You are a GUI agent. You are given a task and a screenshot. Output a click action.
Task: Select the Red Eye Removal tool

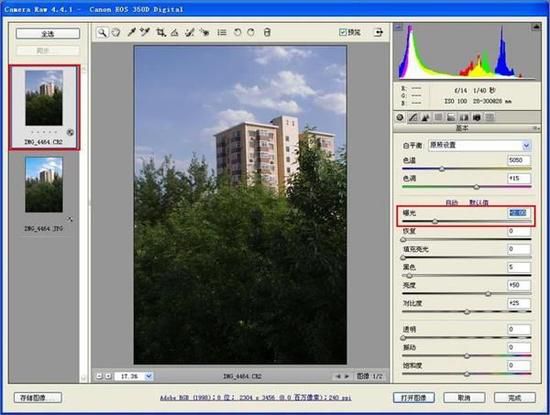pyautogui.click(x=204, y=33)
